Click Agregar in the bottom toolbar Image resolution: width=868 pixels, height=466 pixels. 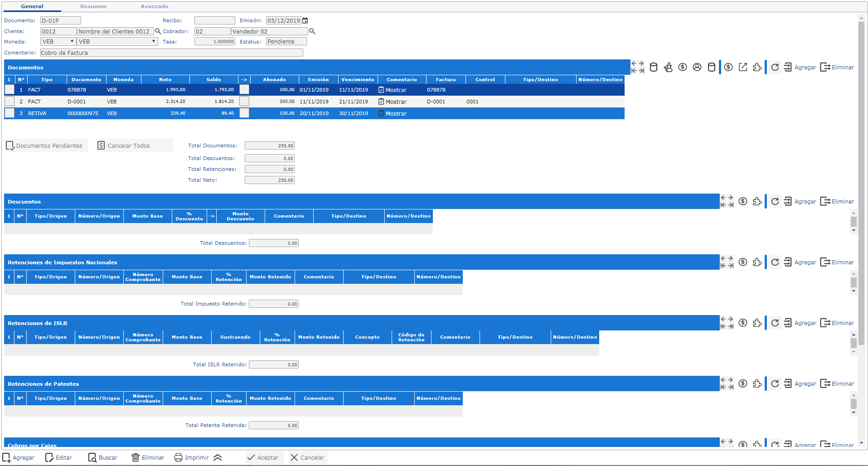[19, 457]
